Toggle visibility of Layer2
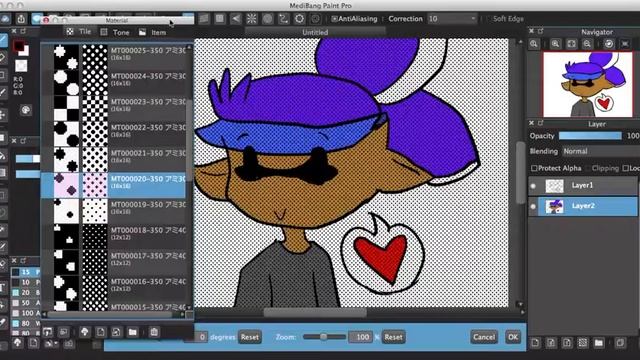Image resolution: width=640 pixels, height=360 pixels. click(533, 207)
